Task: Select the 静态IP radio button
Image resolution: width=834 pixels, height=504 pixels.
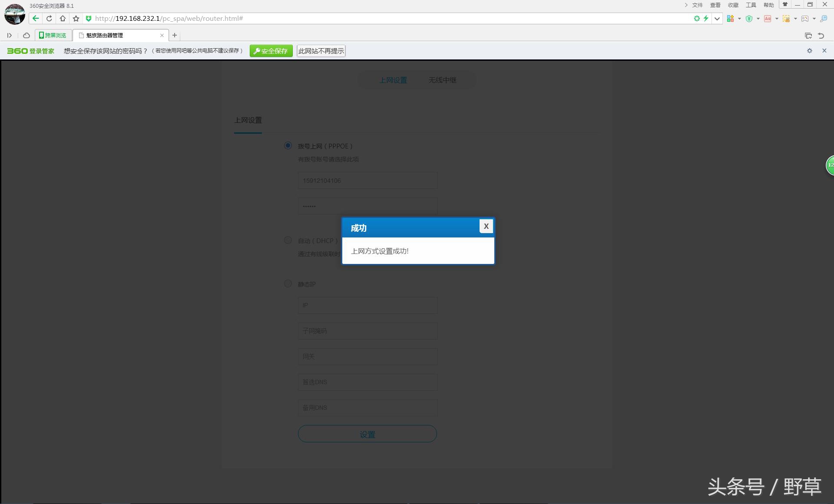Action: (x=288, y=283)
